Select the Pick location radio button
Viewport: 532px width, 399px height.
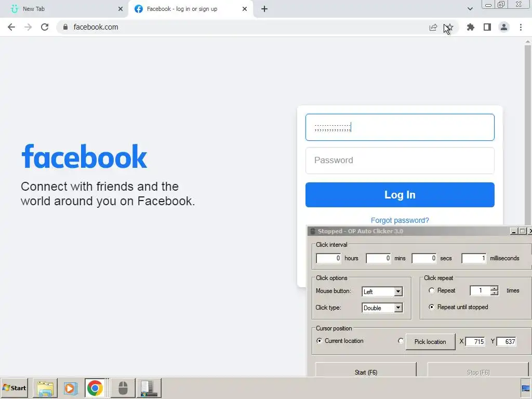click(x=401, y=341)
